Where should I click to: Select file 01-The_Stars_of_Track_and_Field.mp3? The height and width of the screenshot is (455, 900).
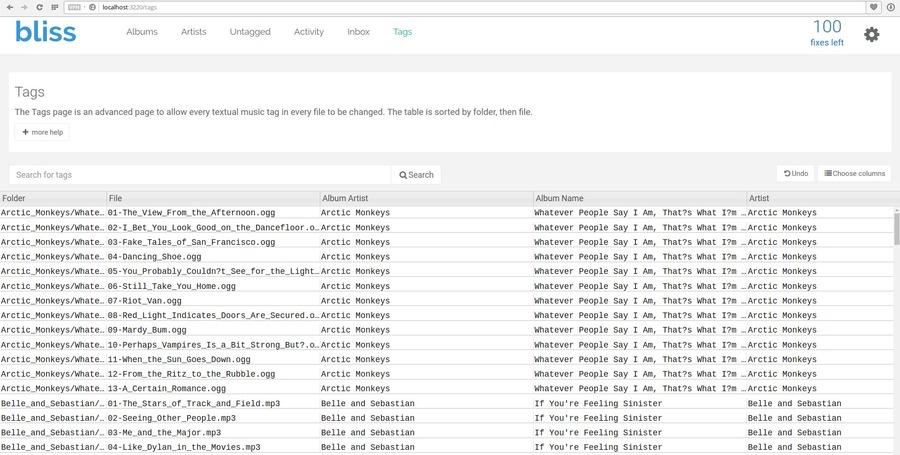(214, 403)
